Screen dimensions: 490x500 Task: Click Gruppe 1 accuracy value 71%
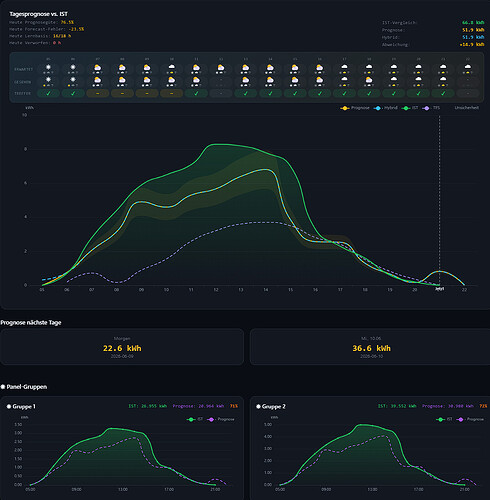pos(234,406)
